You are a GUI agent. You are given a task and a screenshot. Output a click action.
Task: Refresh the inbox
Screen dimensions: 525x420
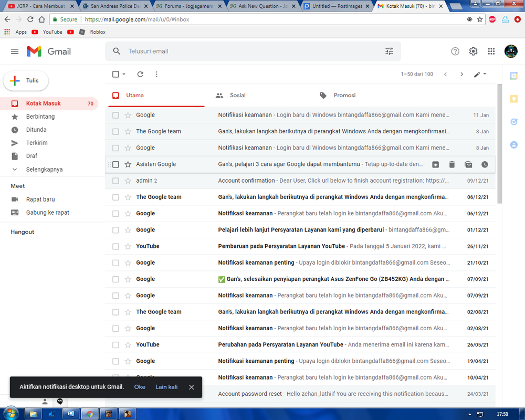pos(140,74)
